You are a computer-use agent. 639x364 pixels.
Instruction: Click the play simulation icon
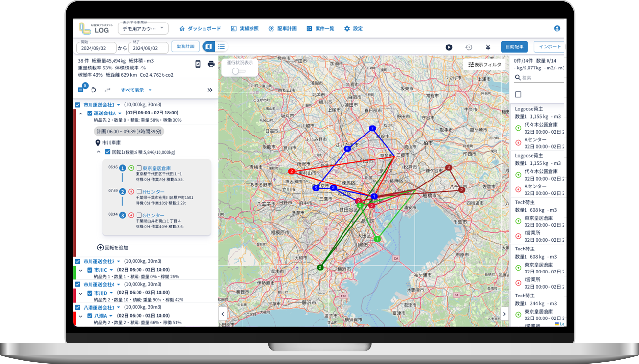pyautogui.click(x=449, y=47)
